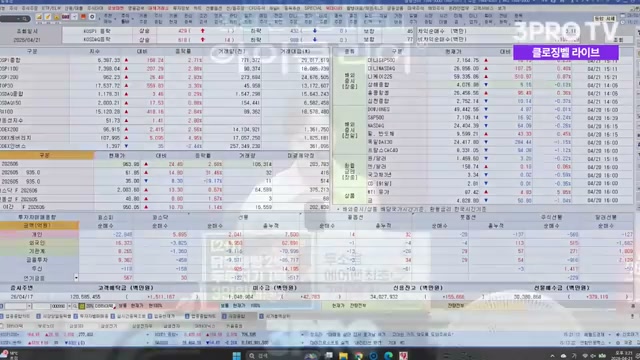Click the value 24,417.80 in overseas table
640x360 pixels.
coord(467,142)
